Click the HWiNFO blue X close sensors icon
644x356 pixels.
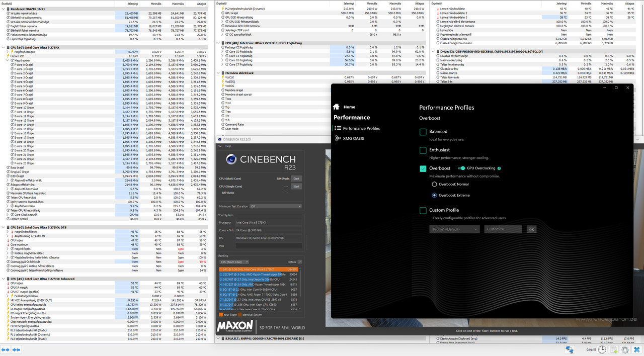[637, 349]
